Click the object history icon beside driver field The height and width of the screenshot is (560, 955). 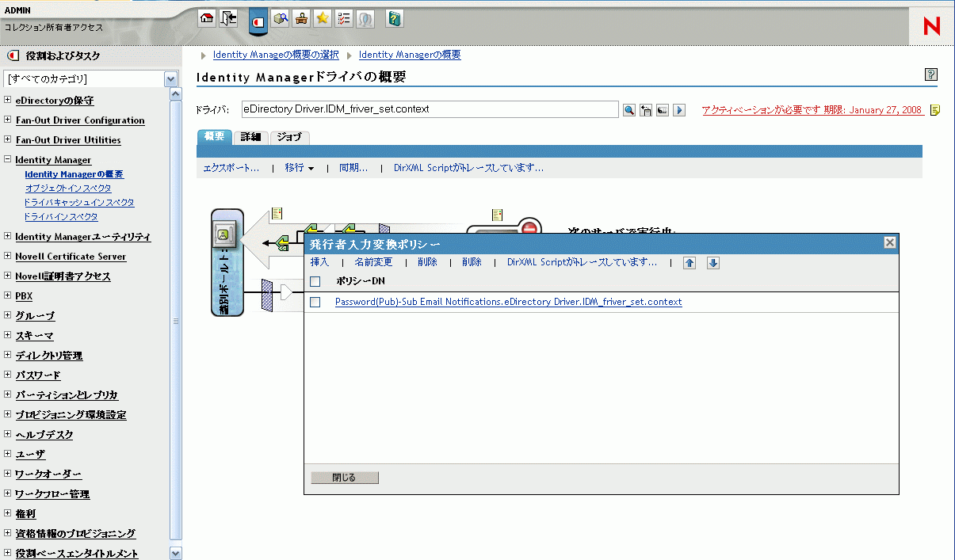pos(646,110)
